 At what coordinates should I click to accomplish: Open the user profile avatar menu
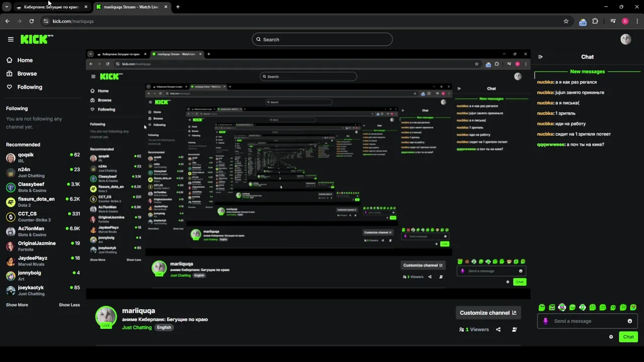[625, 39]
